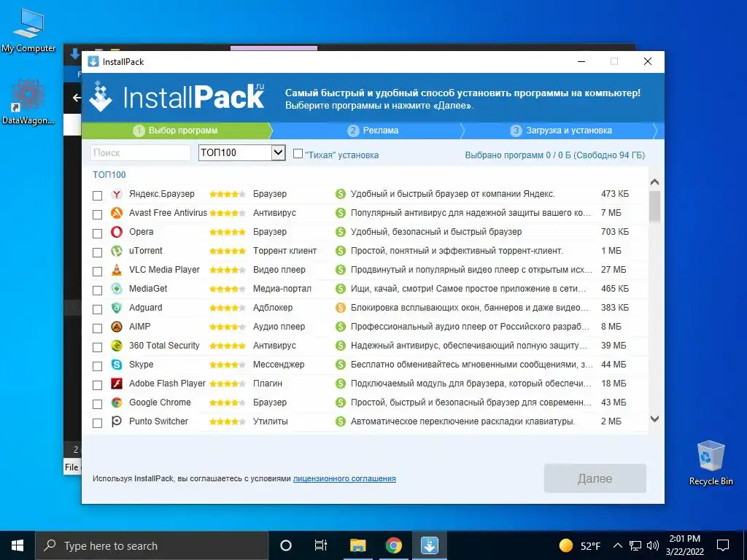
Task: Click the Выбор программ step tab
Action: (x=177, y=131)
